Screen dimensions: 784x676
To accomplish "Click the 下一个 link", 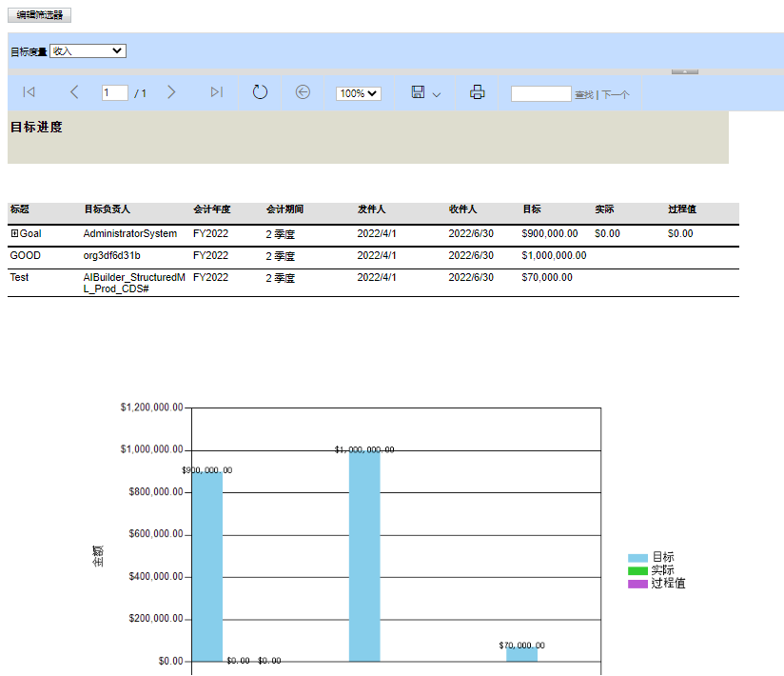I will pos(615,94).
